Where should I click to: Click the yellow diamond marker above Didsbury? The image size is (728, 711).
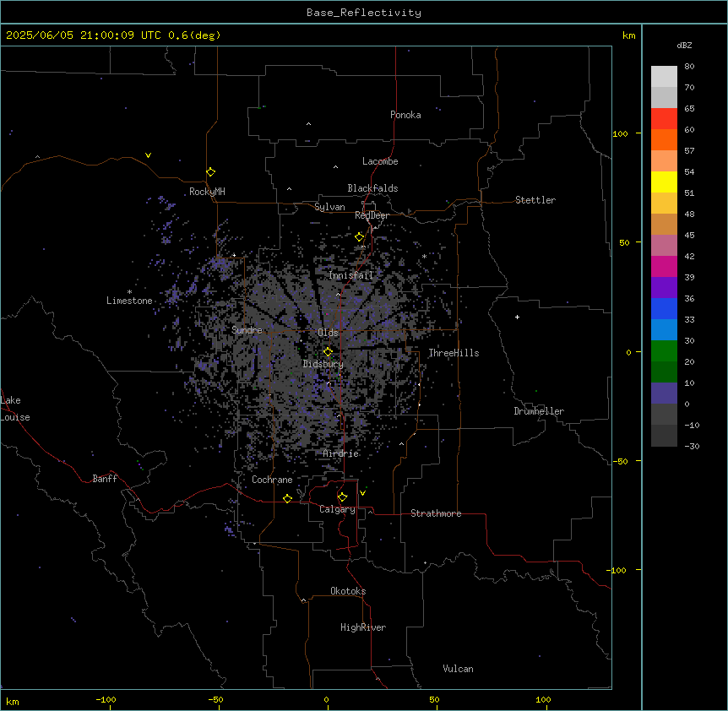click(x=328, y=352)
